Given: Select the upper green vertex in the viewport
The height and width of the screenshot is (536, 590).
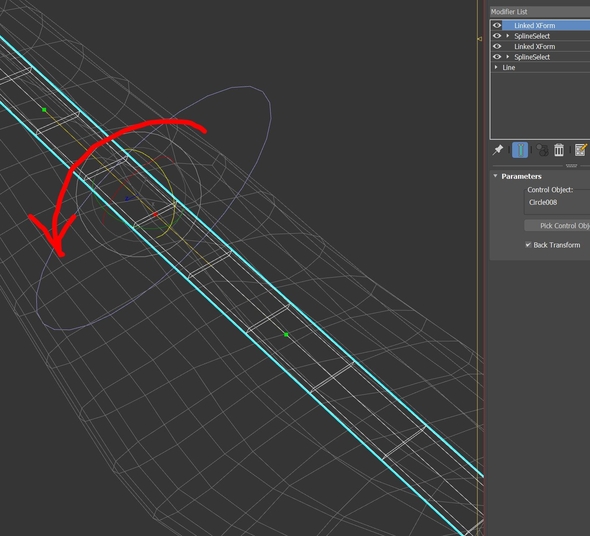Looking at the screenshot, I should [44, 110].
